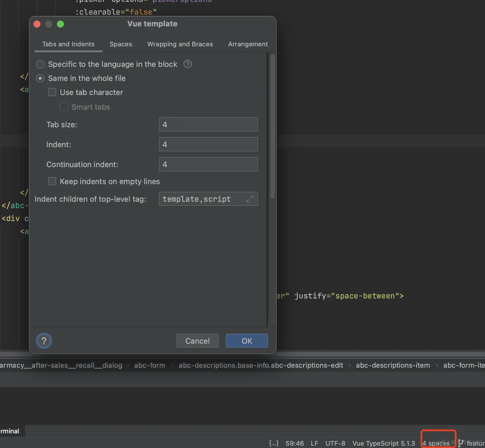Open file encoding selector showing UTF-8

pyautogui.click(x=335, y=443)
